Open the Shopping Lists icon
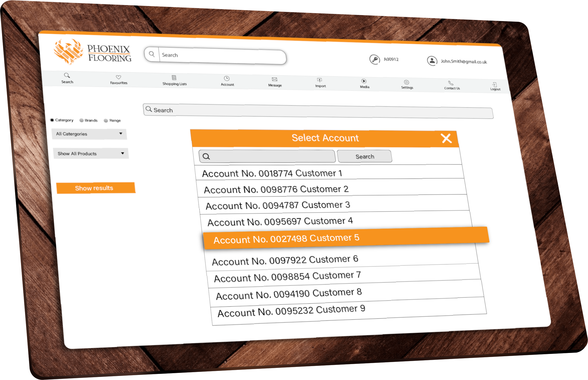Image resolution: width=588 pixels, height=380 pixels. coord(174,78)
